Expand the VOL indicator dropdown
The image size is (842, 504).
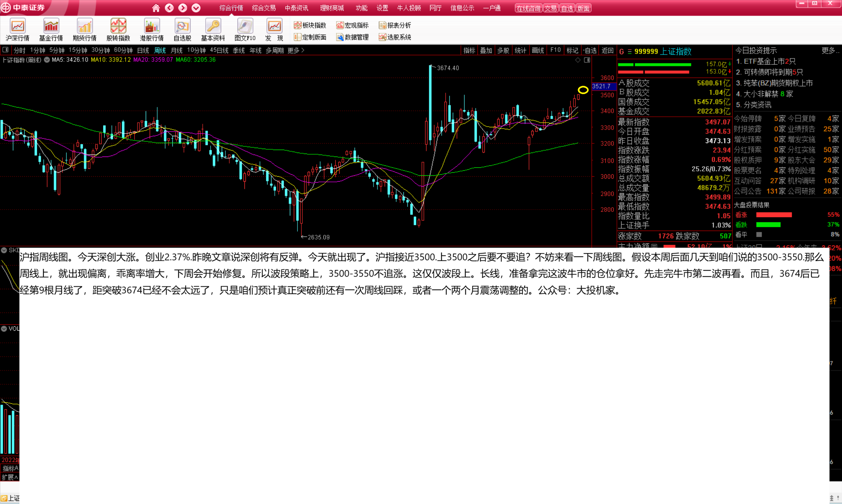point(4,328)
